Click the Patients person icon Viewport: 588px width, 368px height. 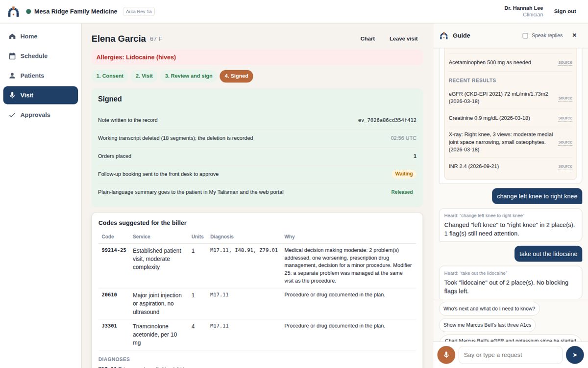coord(12,76)
